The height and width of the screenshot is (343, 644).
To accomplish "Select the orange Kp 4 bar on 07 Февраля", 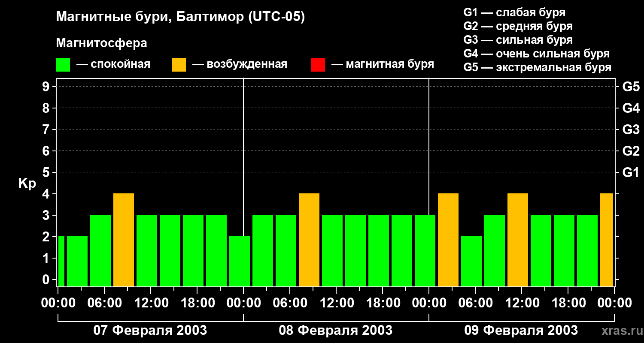I will point(124,240).
